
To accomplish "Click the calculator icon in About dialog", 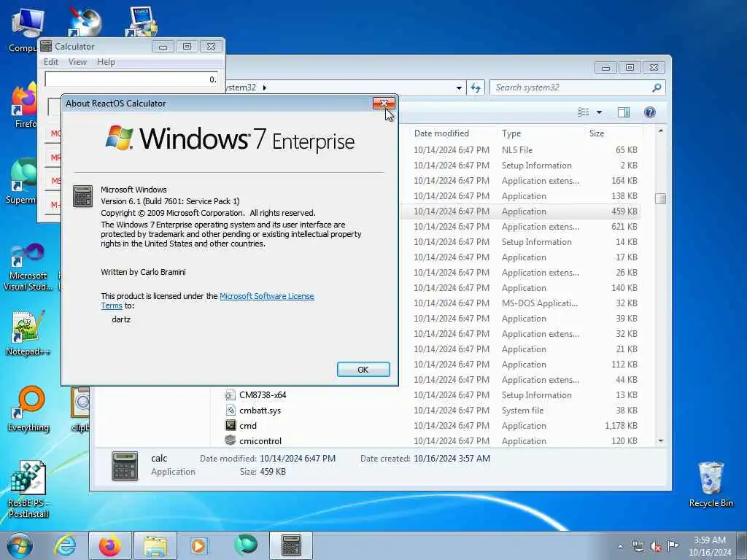I will tap(83, 196).
